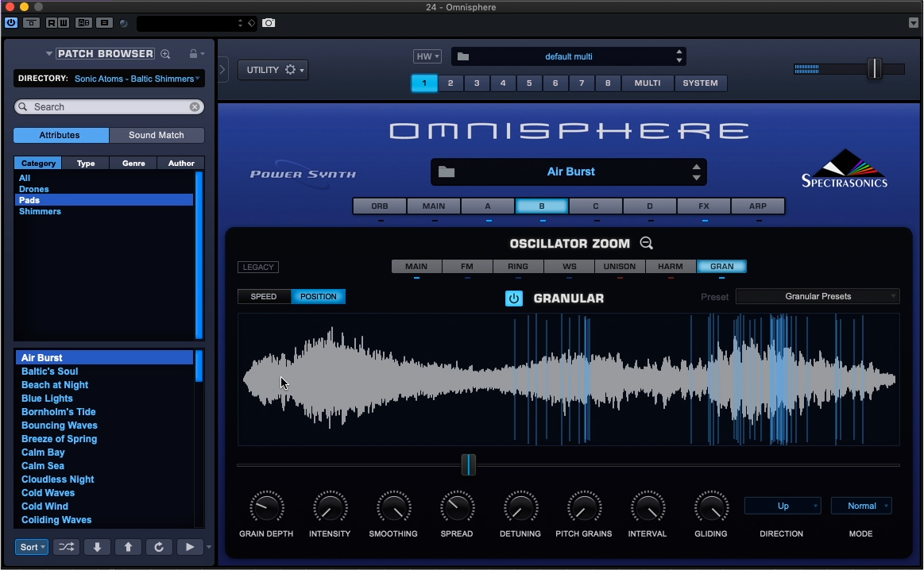Switch to the FX tab
Screen dimensions: 924x570
[704, 206]
